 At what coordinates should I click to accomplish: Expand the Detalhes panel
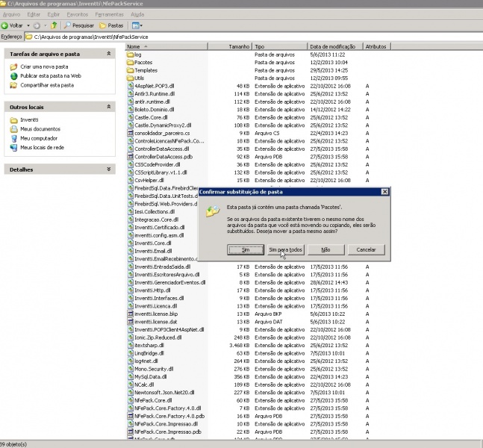(x=108, y=169)
